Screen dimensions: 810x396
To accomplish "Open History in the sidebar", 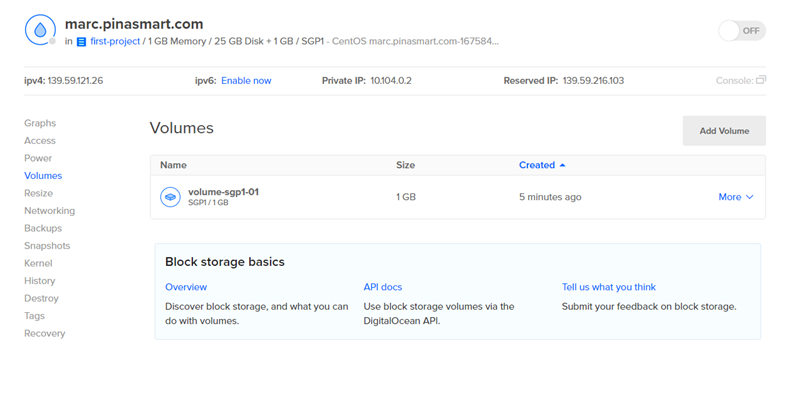I will [x=39, y=281].
